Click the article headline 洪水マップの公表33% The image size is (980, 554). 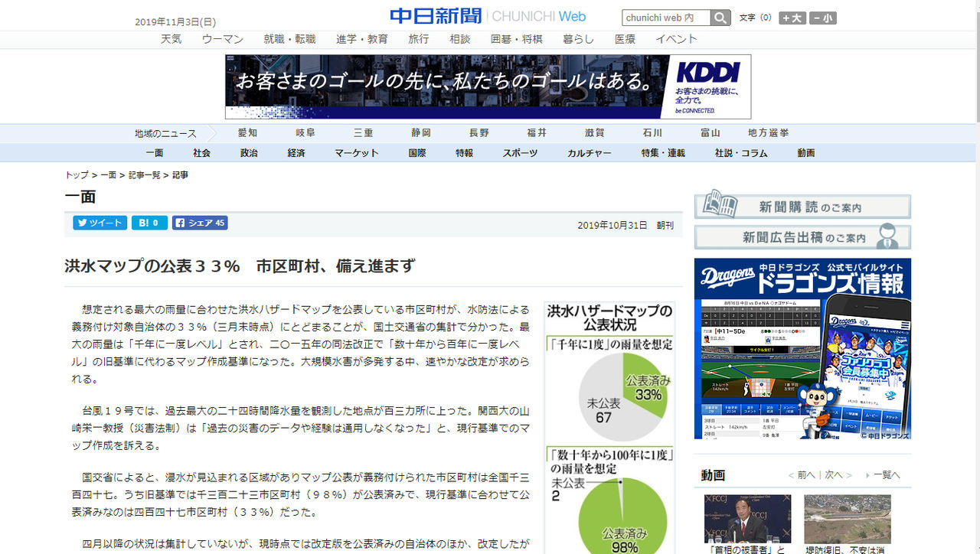[x=240, y=266]
